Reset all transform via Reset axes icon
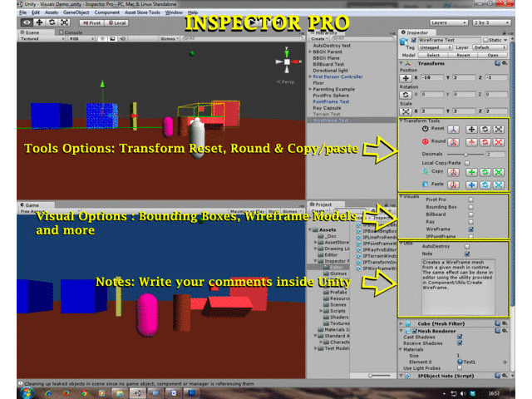 tap(453, 130)
